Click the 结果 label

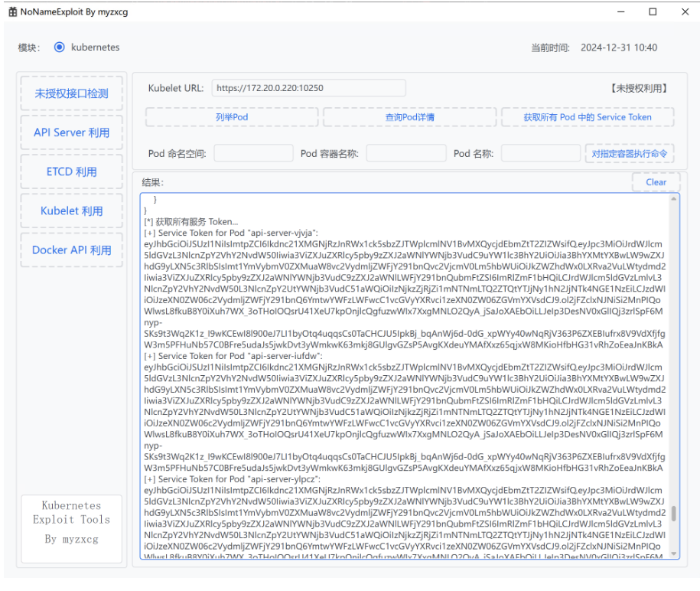(153, 182)
